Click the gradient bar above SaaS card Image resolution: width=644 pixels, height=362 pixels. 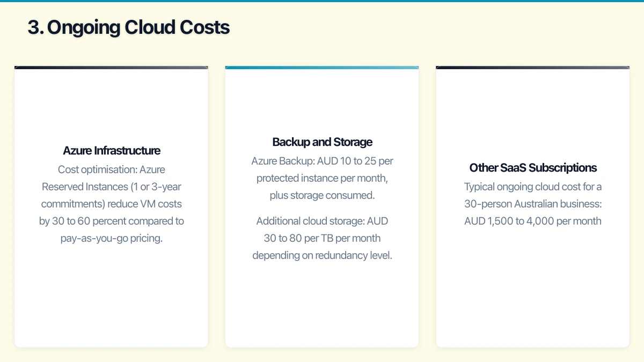tap(532, 67)
